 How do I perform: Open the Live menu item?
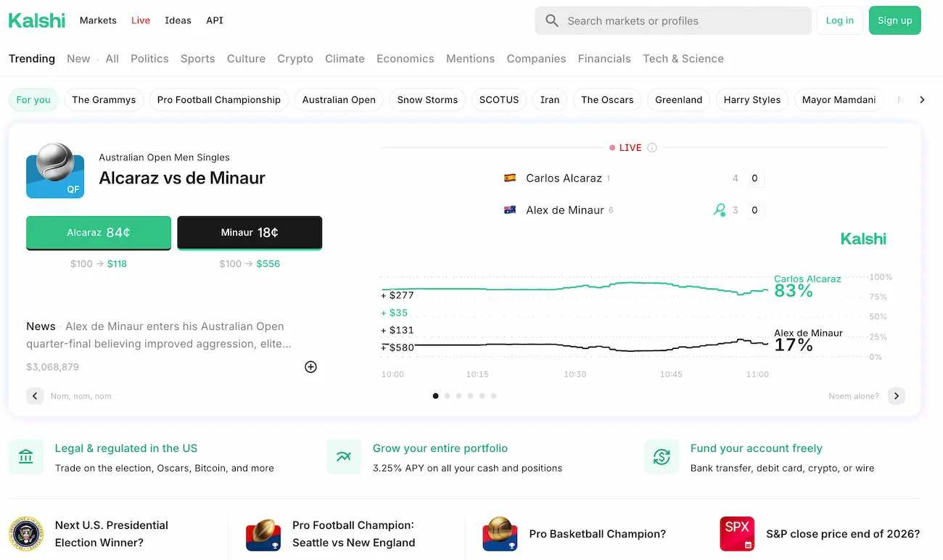(141, 20)
